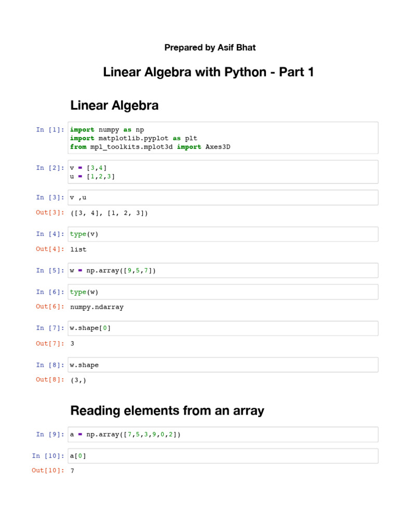Click output text 'numpy.ndarray'

click(97, 307)
